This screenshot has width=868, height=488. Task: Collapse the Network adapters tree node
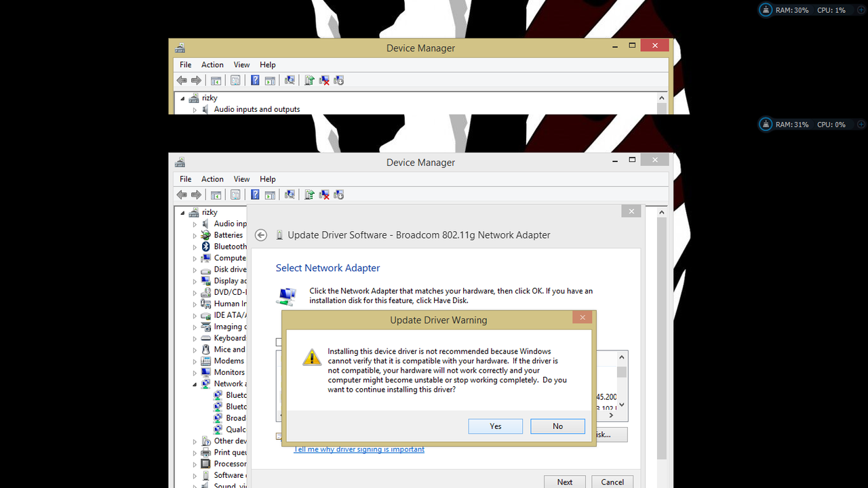pos(195,384)
